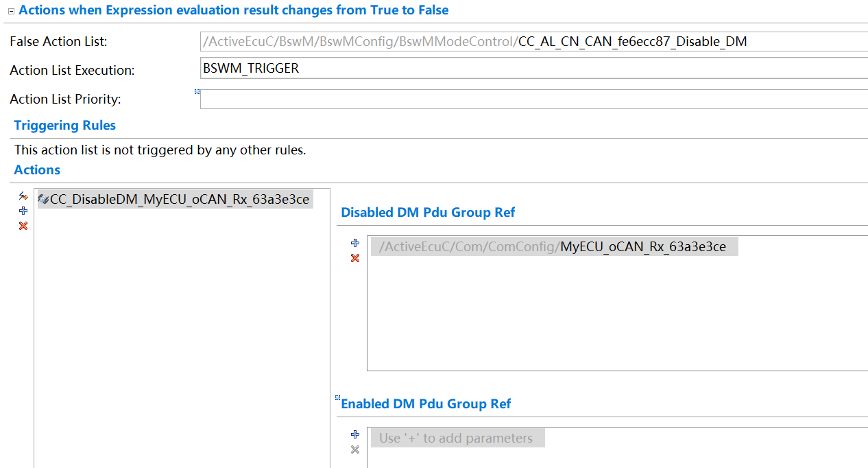
Task: Select the MyECU_oCAN_Rx_63a3e3ce ComConfig reference
Action: pos(554,246)
